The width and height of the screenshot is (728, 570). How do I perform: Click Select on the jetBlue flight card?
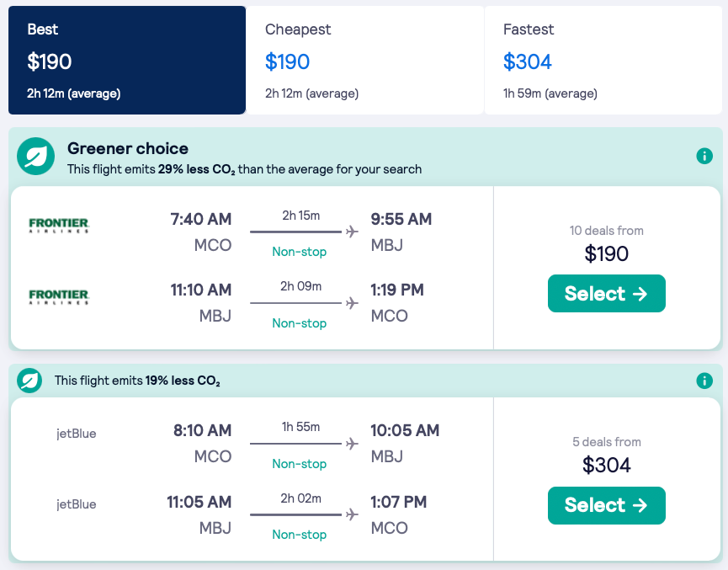[x=607, y=504]
